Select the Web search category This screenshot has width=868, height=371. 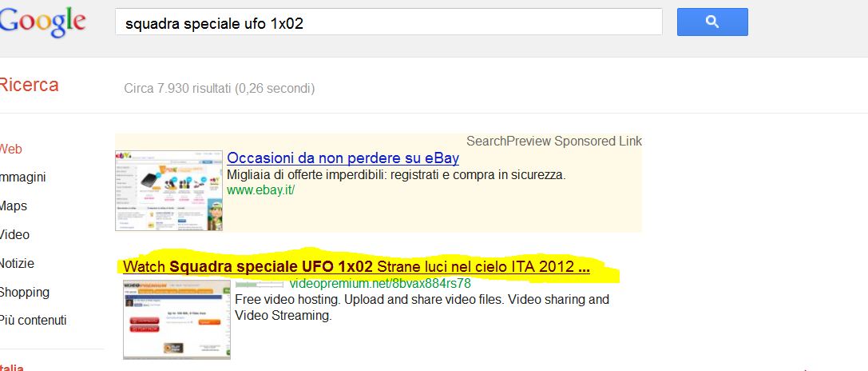point(10,150)
